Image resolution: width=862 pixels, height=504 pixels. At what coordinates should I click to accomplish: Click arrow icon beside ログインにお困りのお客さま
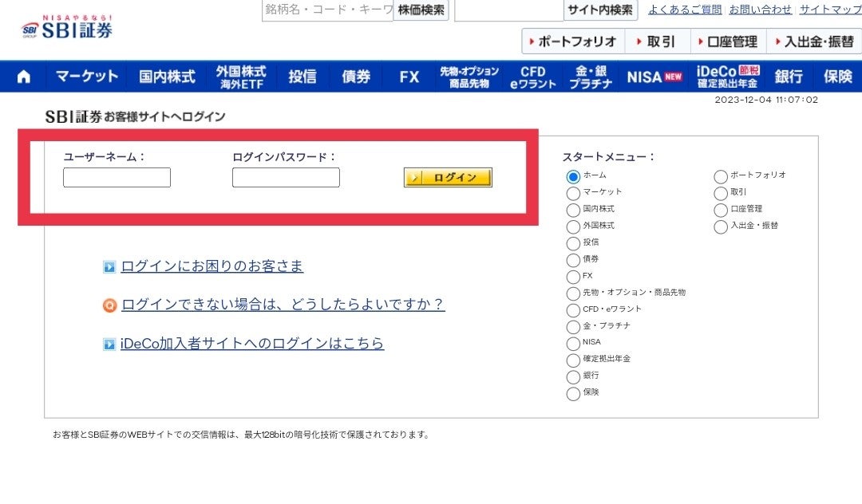pos(109,267)
